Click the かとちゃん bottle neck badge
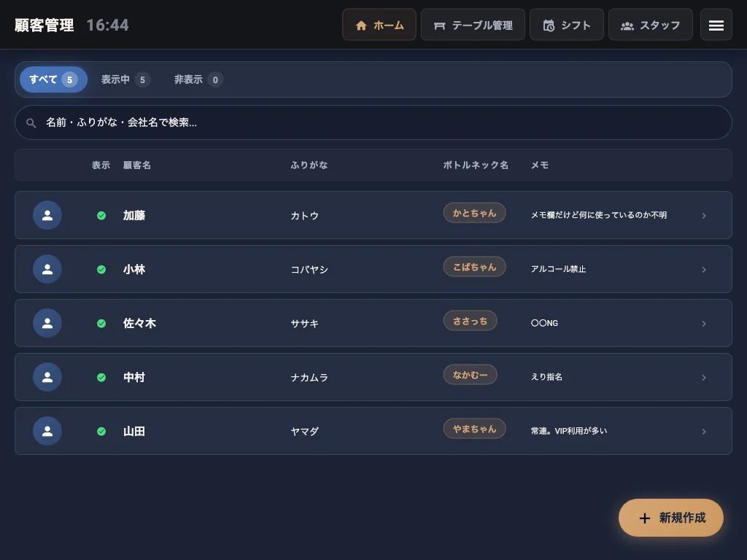 coord(474,213)
